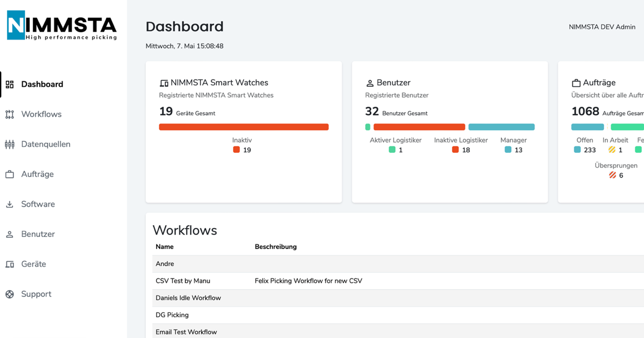Click the NIMMSTA logo
644x338 pixels.
click(x=62, y=26)
